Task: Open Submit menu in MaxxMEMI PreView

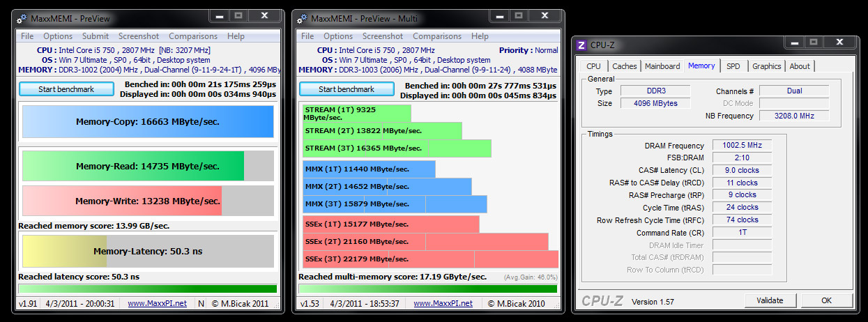Action: 96,36
